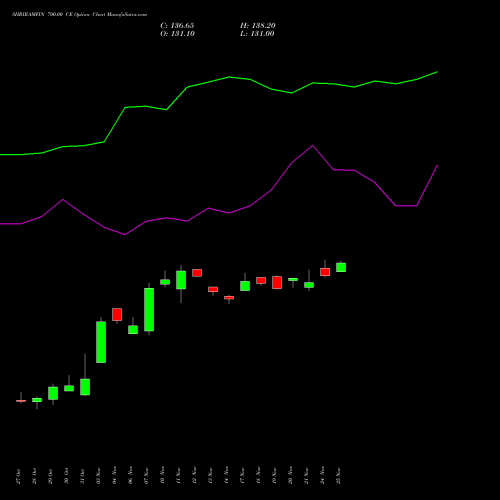500x500 pixels.
Task: Click the peak of the purple indicator line
Action: (x=312, y=146)
